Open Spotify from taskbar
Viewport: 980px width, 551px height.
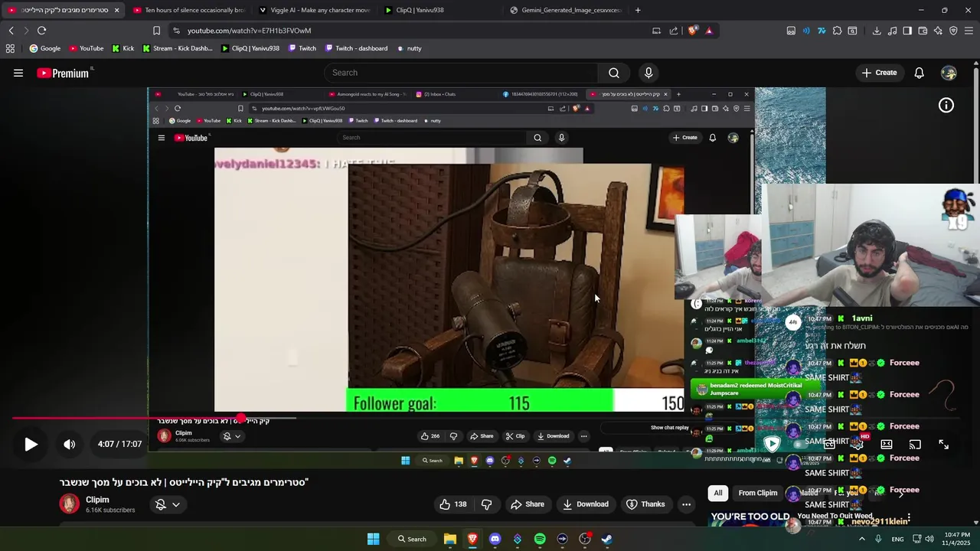coord(540,539)
